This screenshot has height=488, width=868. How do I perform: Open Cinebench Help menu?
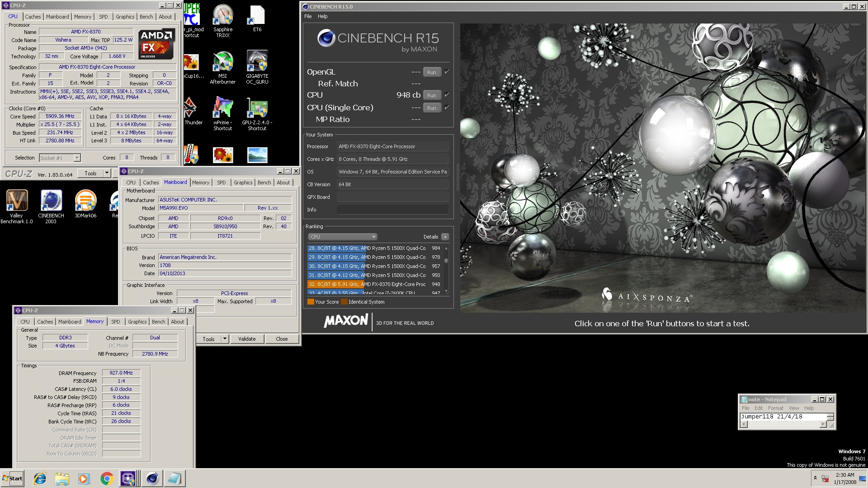pos(322,16)
